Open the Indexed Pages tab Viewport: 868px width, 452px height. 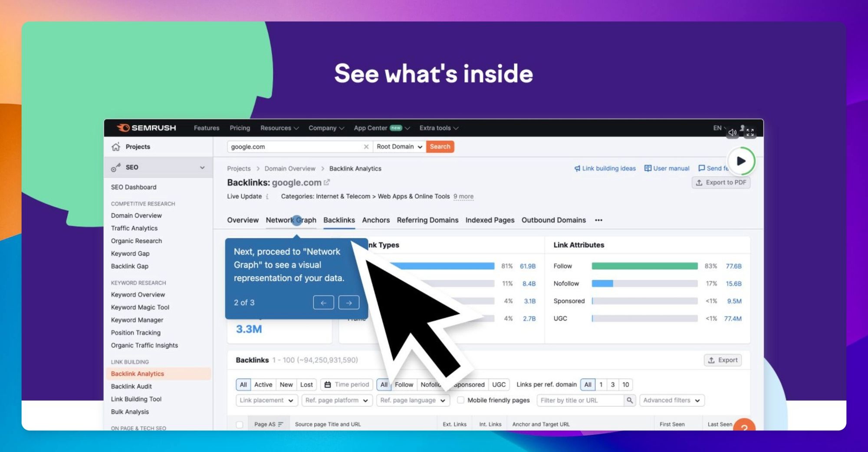[x=490, y=220]
